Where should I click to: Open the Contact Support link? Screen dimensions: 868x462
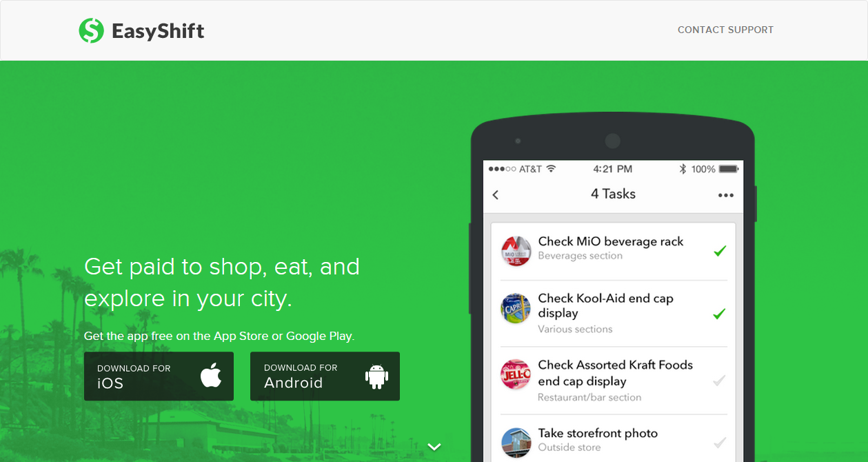click(x=725, y=30)
